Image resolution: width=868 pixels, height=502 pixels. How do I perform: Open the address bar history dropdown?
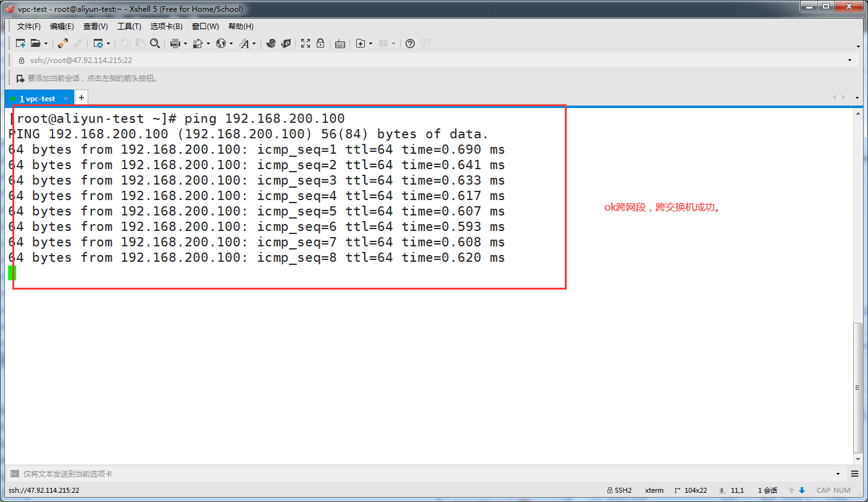[849, 61]
